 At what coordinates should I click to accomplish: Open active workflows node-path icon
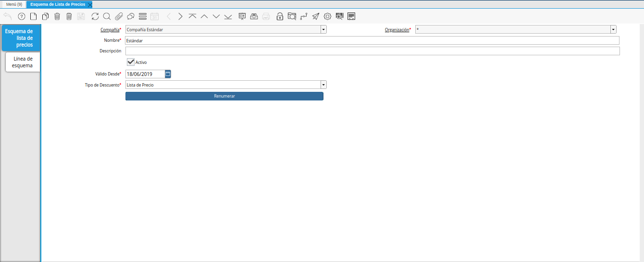point(304,16)
